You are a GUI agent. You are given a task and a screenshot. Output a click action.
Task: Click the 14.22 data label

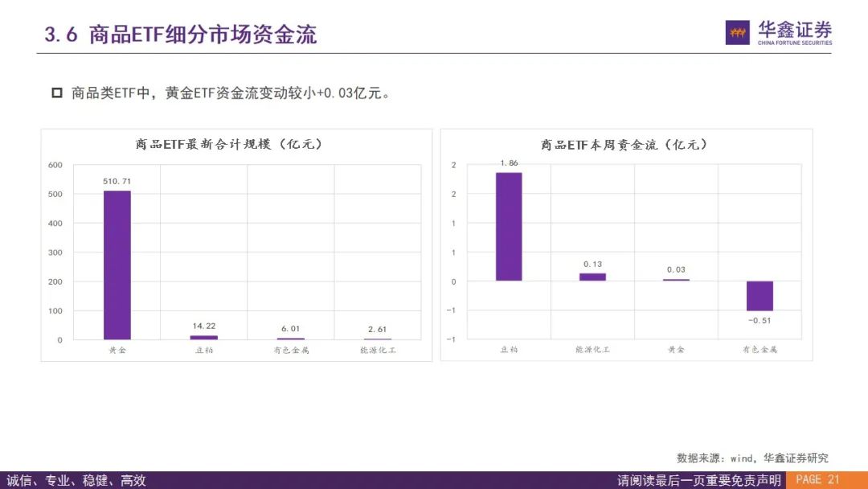click(204, 327)
